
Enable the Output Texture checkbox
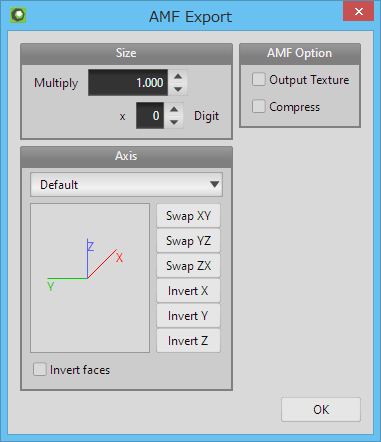click(259, 80)
